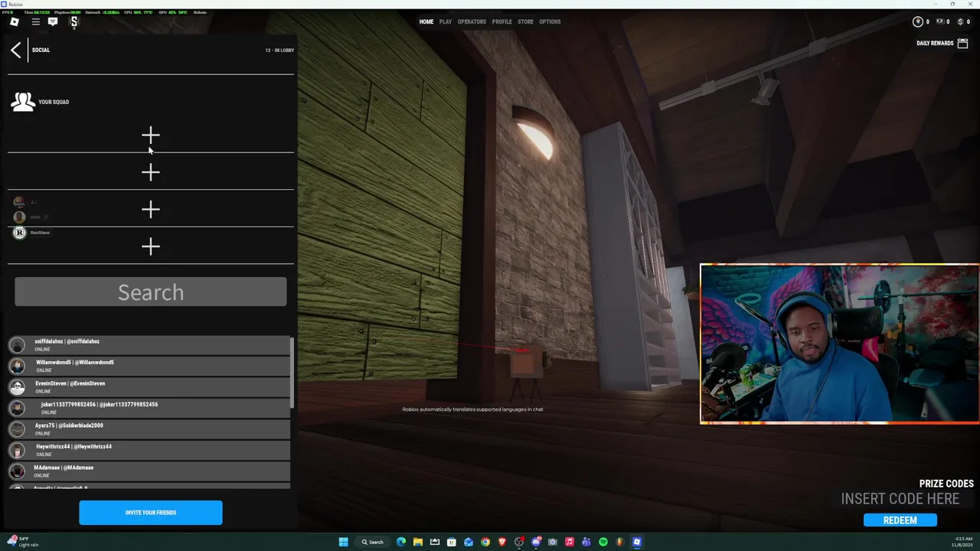
Task: Click the Home tab
Action: click(426, 21)
